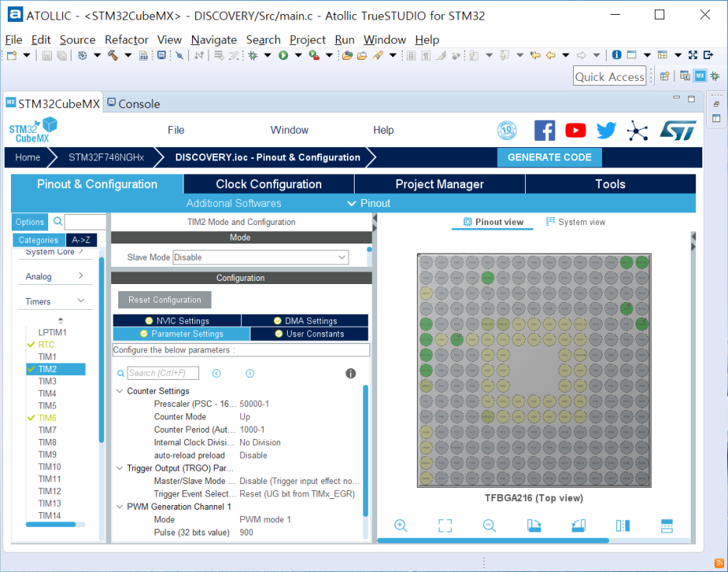The width and height of the screenshot is (728, 572).
Task: Open Run button dropdown arrow
Action: pyautogui.click(x=298, y=55)
